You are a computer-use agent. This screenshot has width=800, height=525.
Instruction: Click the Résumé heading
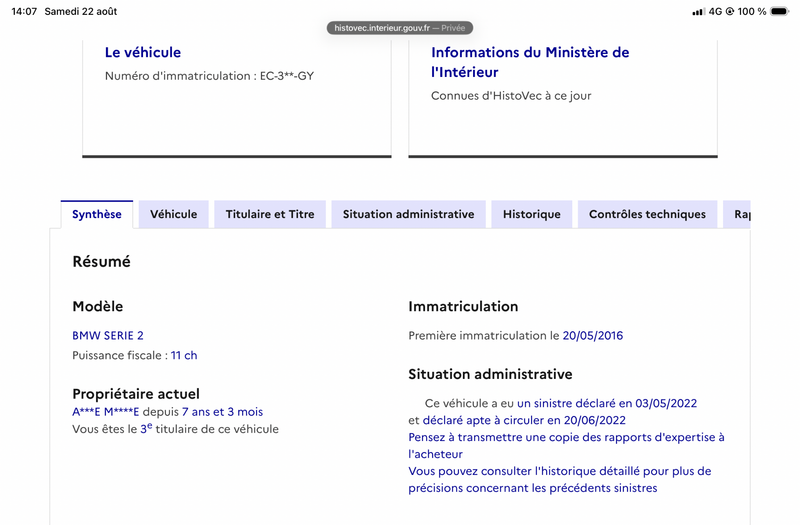point(102,262)
